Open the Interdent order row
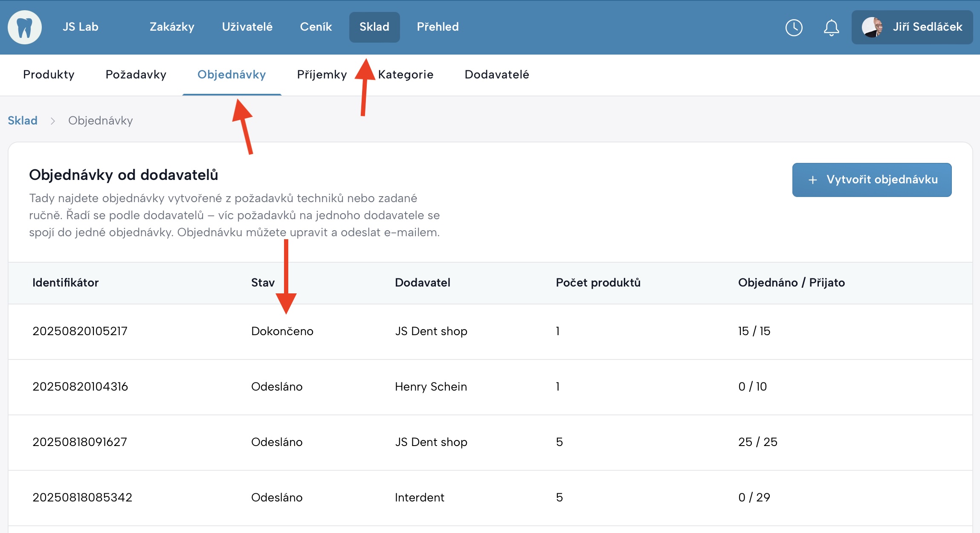Image resolution: width=980 pixels, height=533 pixels. [419, 498]
